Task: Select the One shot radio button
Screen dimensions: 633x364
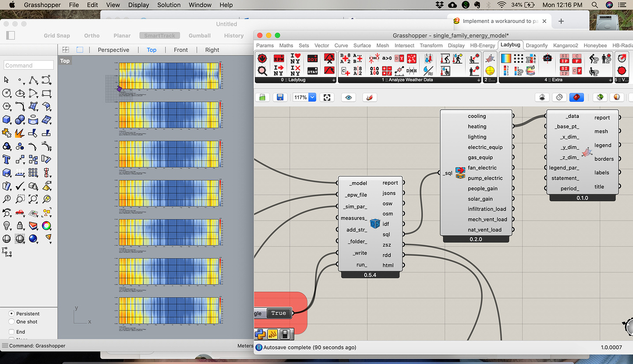Action: [x=11, y=321]
